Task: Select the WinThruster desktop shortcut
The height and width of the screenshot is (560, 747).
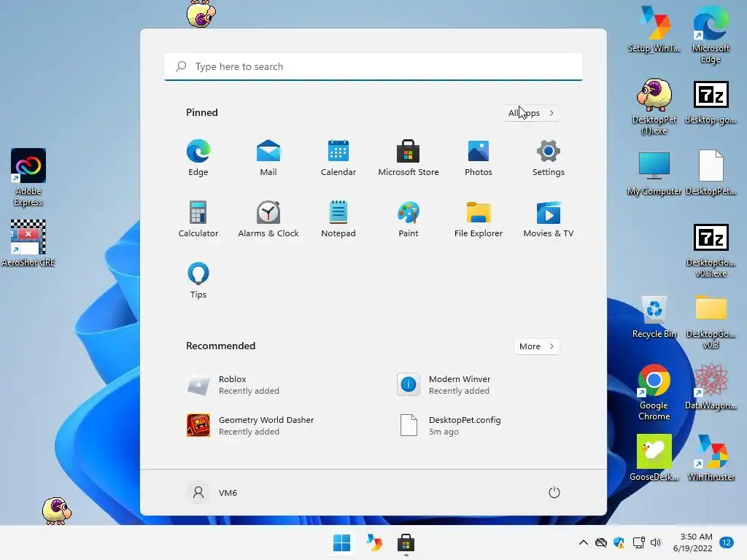Action: [711, 458]
